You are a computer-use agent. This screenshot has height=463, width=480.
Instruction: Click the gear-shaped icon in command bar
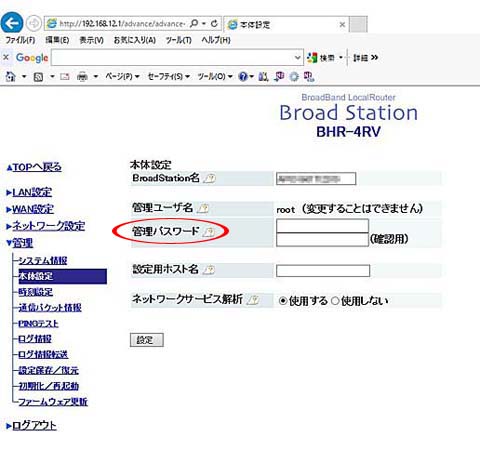tap(294, 77)
